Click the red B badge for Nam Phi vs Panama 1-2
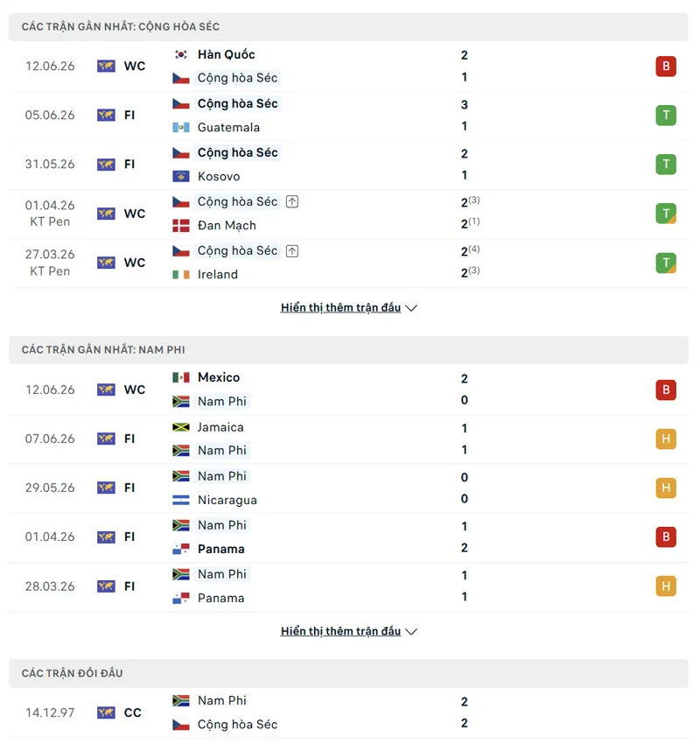This screenshot has height=744, width=700. click(665, 537)
